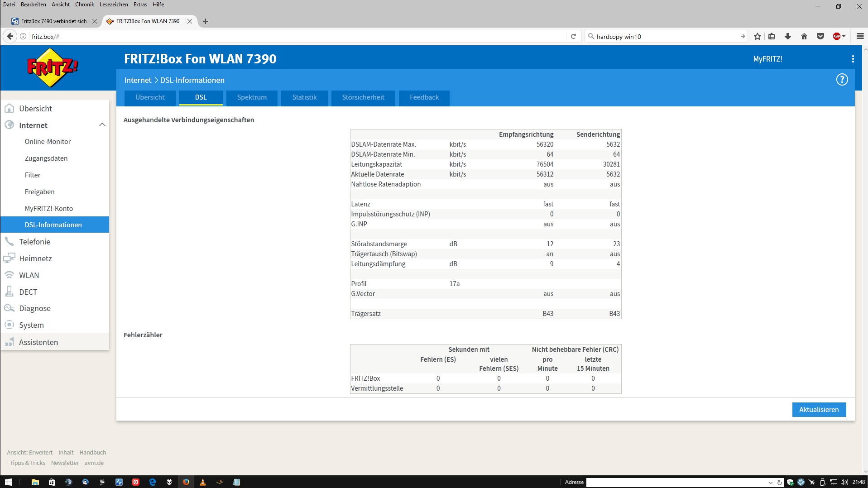Collapse the Internet menu section
The image size is (868, 488).
102,125
